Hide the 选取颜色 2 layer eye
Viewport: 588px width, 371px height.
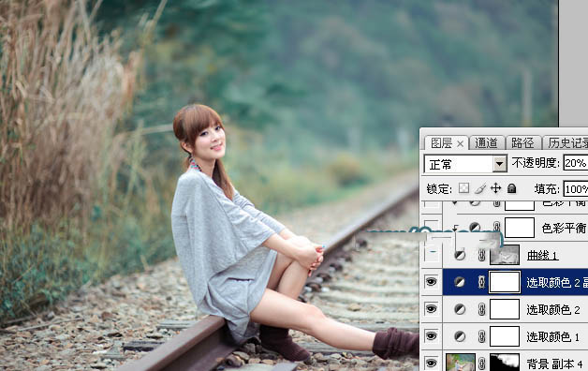point(432,309)
